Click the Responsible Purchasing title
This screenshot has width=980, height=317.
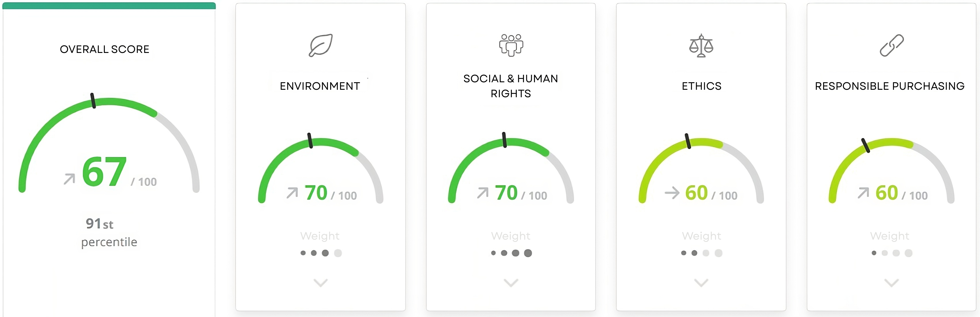(890, 86)
